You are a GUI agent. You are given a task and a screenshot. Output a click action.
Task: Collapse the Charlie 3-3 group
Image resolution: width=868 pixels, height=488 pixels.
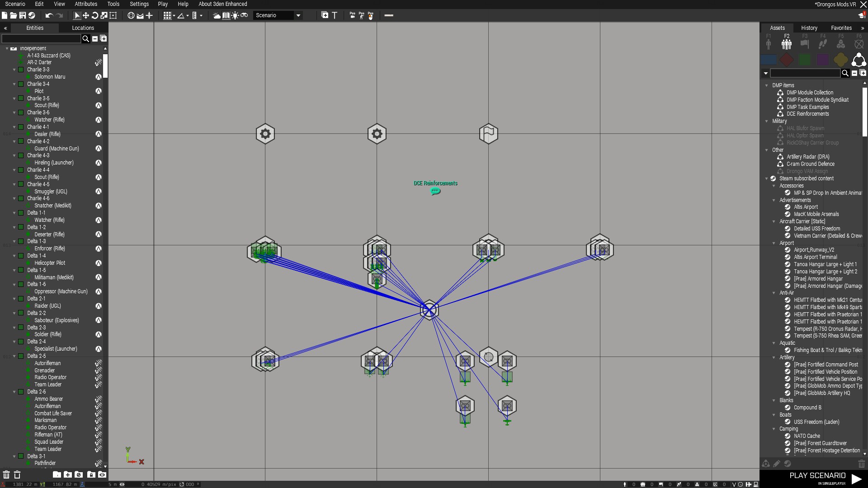tap(14, 70)
